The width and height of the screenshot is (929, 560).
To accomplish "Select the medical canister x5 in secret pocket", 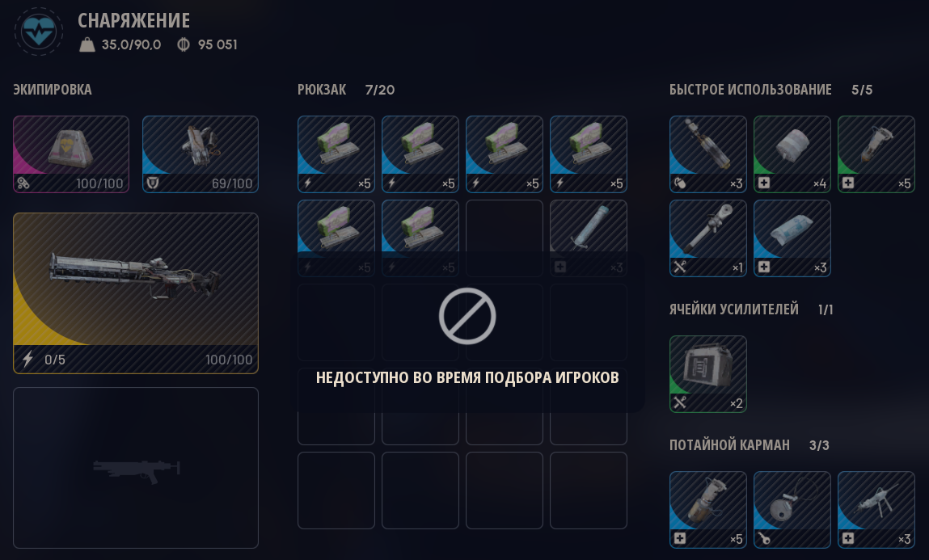I will (708, 510).
